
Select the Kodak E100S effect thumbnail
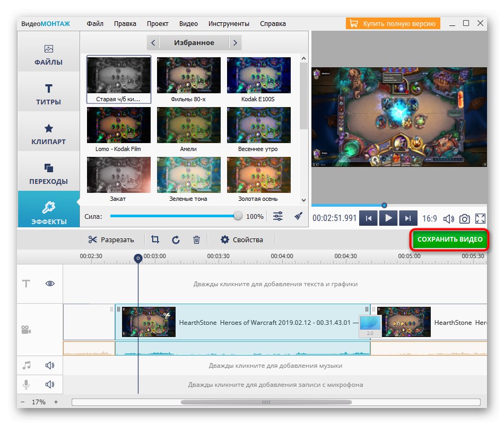point(259,76)
